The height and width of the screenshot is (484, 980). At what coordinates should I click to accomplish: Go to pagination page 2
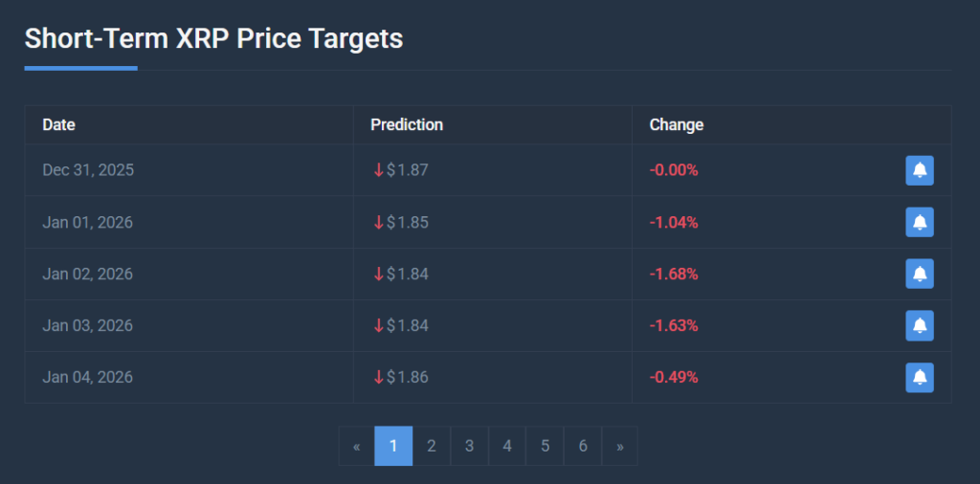[432, 446]
